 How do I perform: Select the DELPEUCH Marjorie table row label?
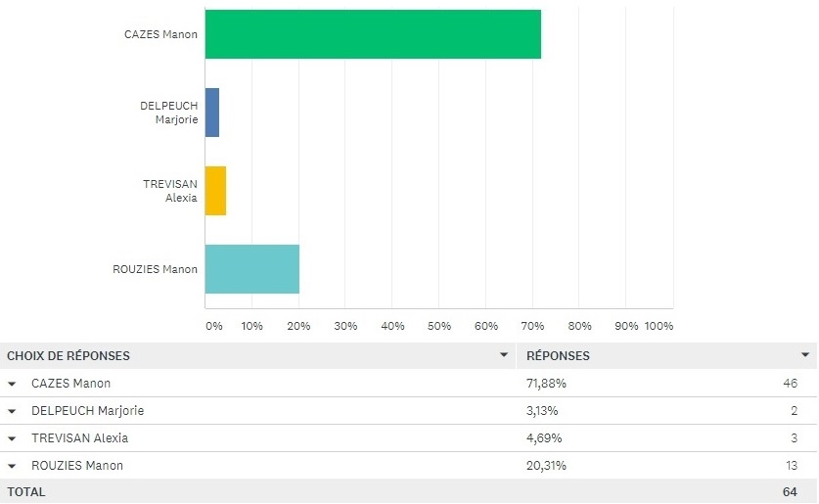pos(87,411)
